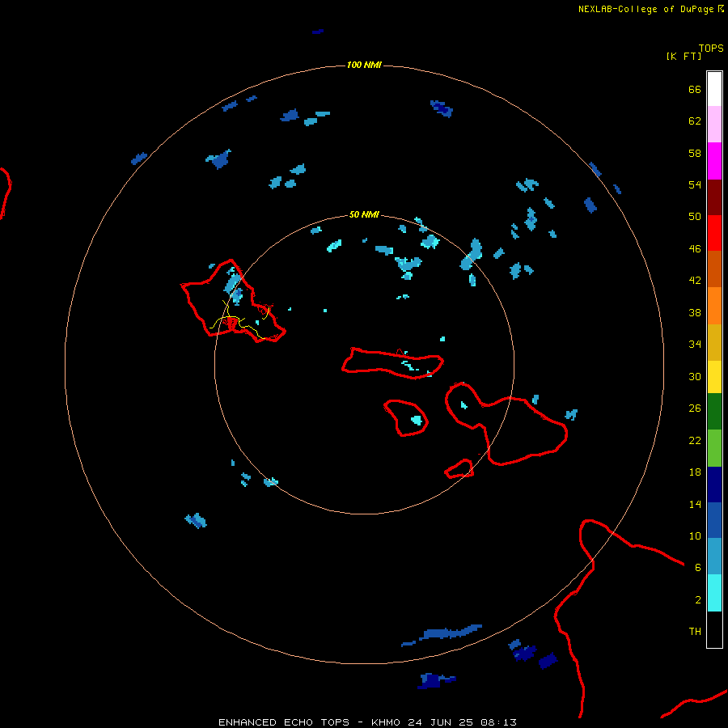Click the dark green swatch between 30 and 26
Viewport: 728px width, 728px height.
(x=714, y=412)
